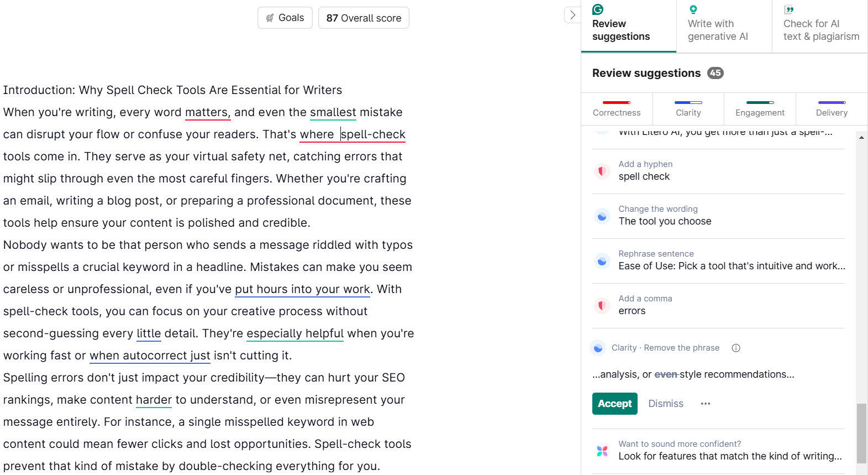This screenshot has width=868, height=475.
Task: Click the red shield icon for Add a hyphen
Action: 602,171
